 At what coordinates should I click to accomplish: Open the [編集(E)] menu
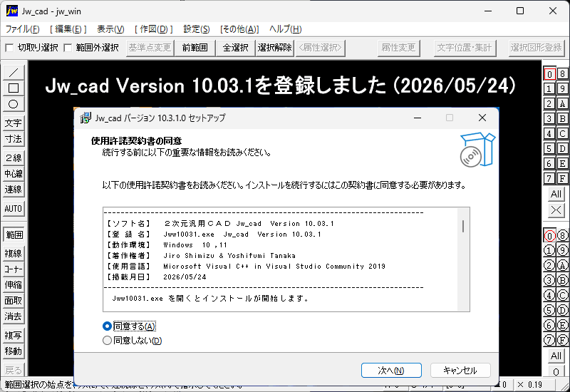[x=68, y=29]
